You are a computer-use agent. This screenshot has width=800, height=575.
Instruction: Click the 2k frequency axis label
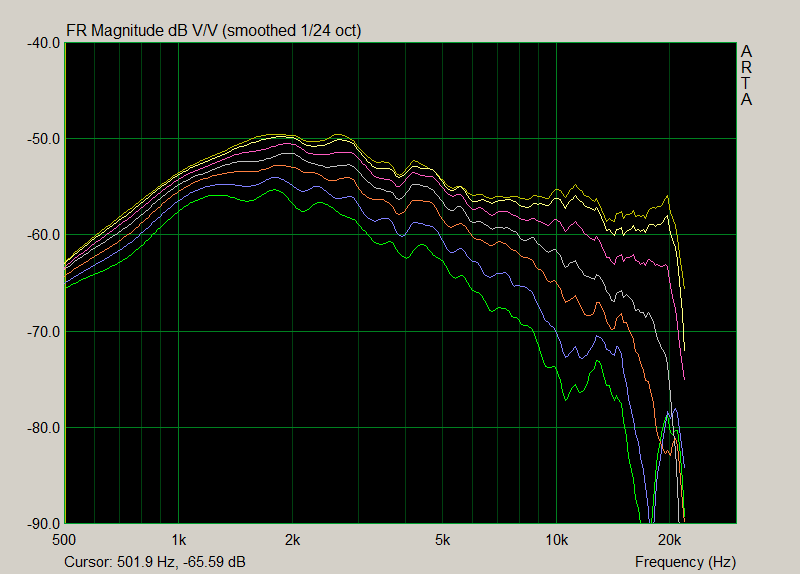[x=292, y=540]
